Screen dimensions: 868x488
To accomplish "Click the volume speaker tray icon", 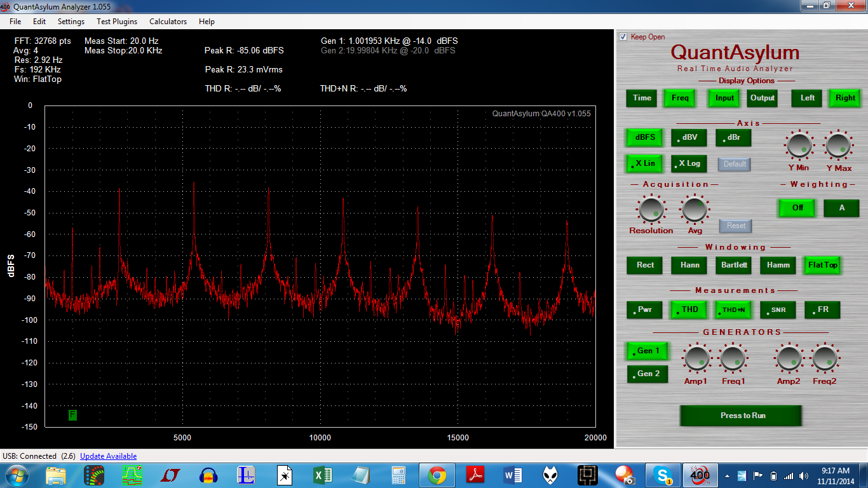I will pos(804,476).
